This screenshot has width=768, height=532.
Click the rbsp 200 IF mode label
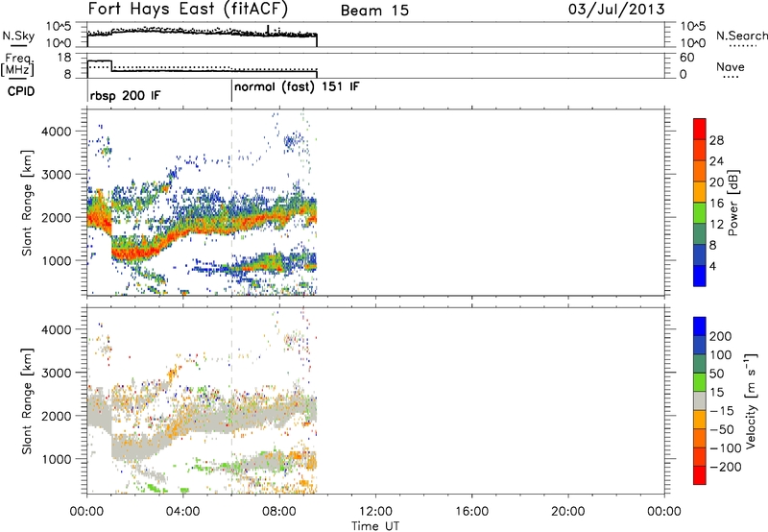click(126, 95)
